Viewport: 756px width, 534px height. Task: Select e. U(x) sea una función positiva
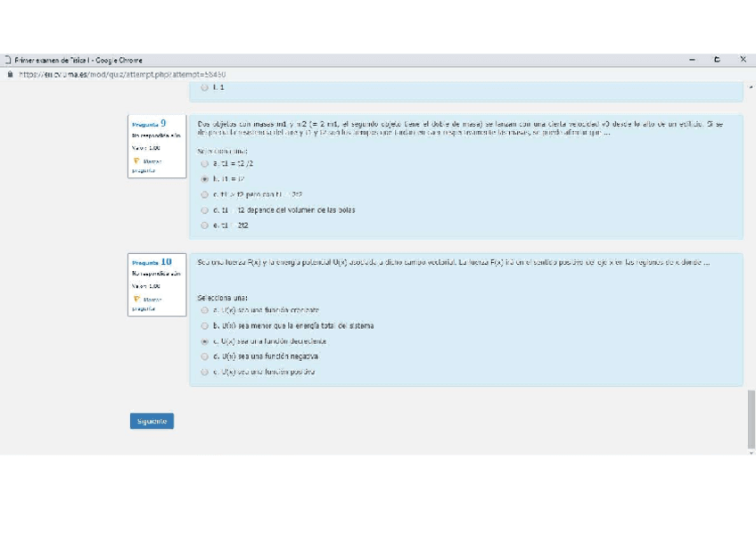coord(205,372)
